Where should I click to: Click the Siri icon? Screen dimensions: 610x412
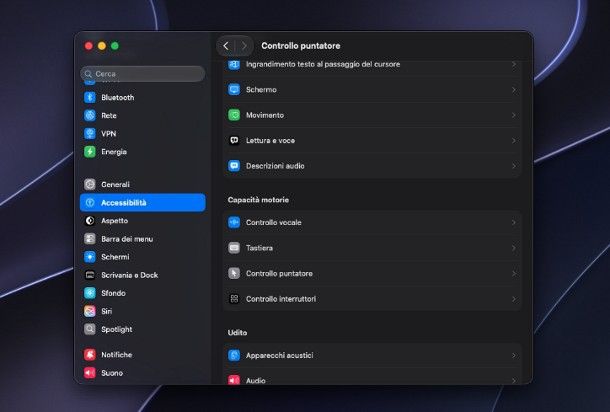coord(90,311)
